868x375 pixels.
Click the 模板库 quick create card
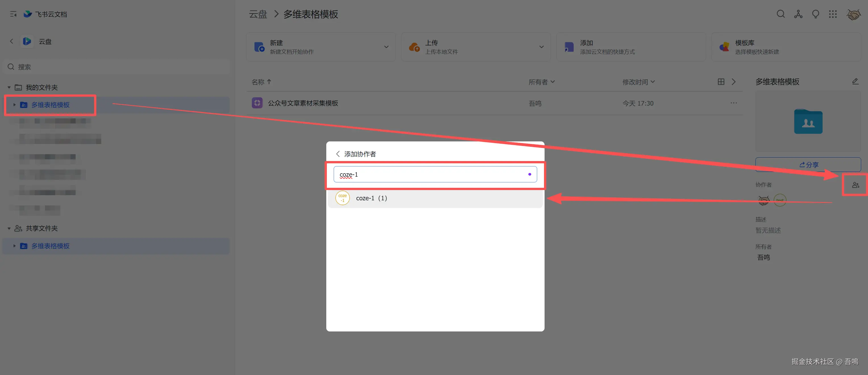point(786,47)
